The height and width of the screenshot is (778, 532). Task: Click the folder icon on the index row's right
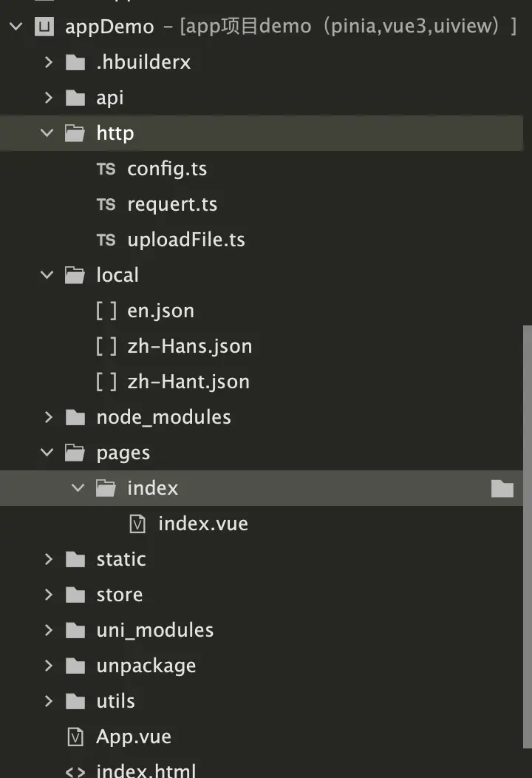502,488
